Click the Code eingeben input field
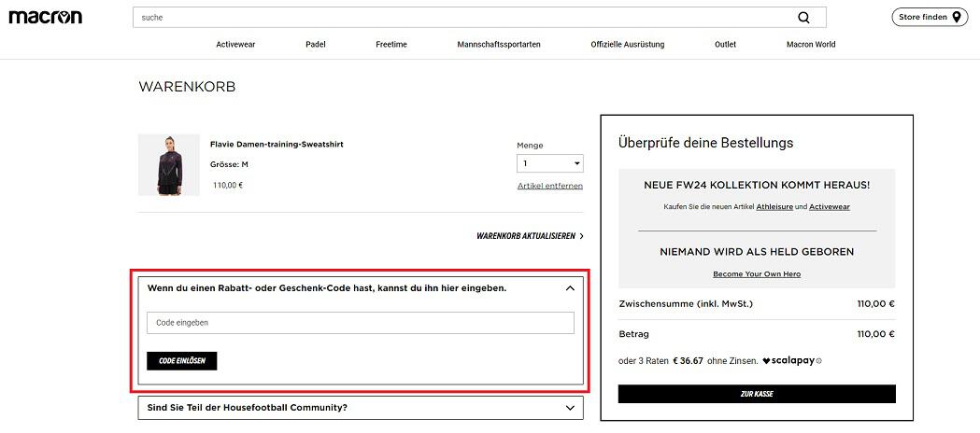Image resolution: width=980 pixels, height=433 pixels. point(361,323)
